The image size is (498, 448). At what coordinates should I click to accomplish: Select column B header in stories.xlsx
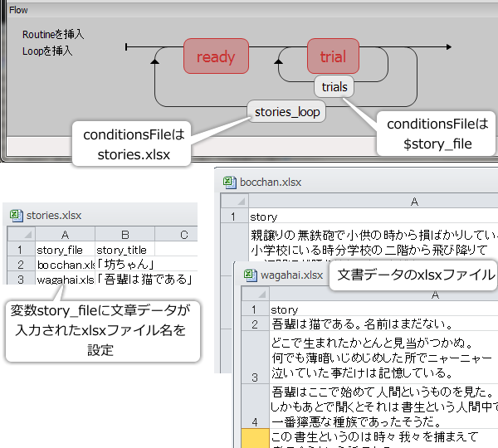point(124,234)
